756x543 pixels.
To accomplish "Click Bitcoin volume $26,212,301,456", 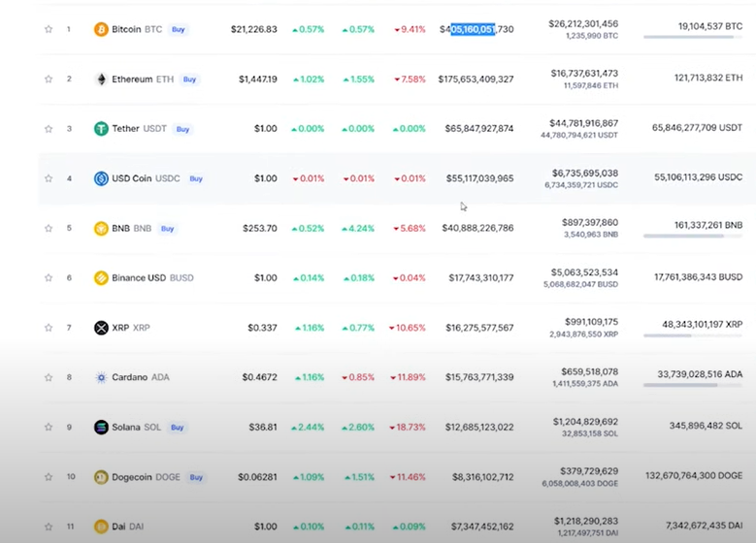I will (583, 23).
